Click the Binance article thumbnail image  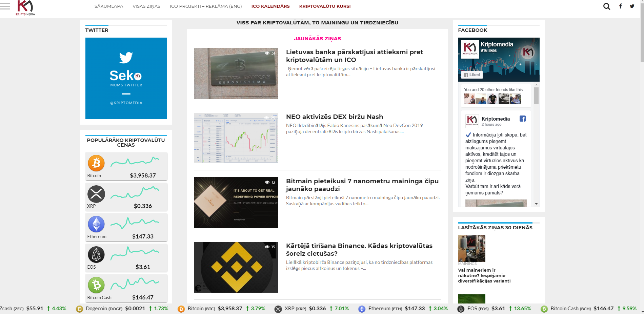(x=236, y=267)
